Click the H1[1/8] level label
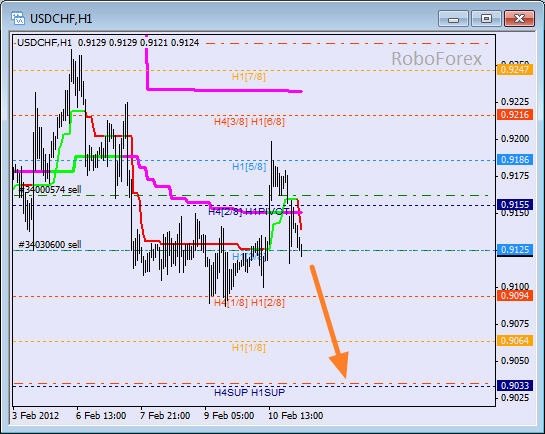This screenshot has width=545, height=434. [x=249, y=348]
